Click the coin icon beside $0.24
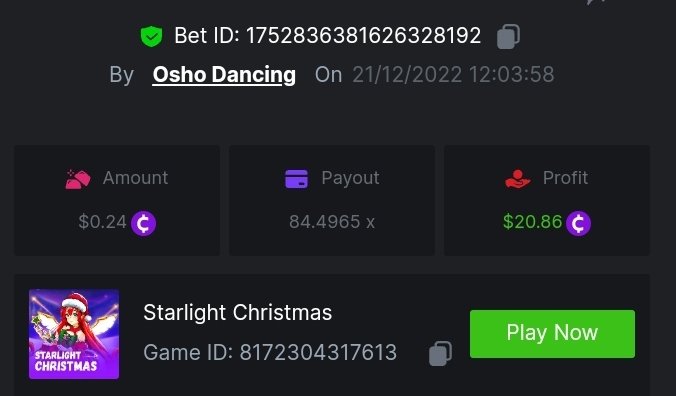Screen dimensions: 676x396 [144, 223]
